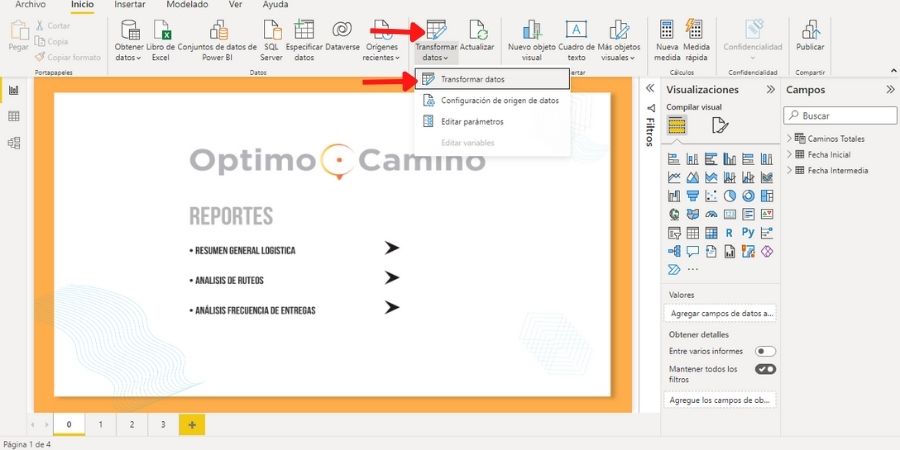Create a Nueva medida
The image size is (900, 450).
(x=667, y=31)
